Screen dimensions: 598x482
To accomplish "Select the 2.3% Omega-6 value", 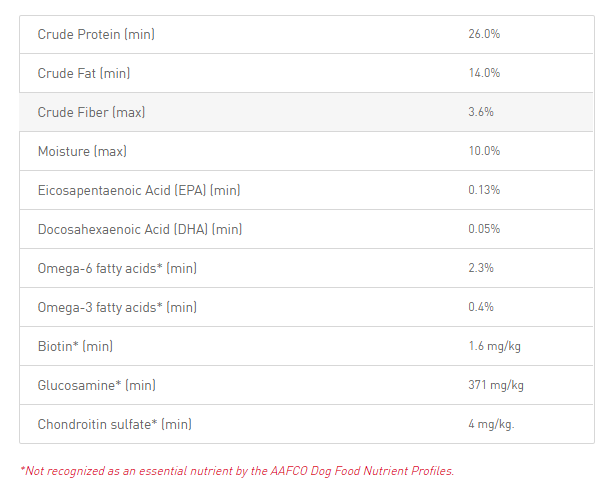I will click(x=481, y=268).
